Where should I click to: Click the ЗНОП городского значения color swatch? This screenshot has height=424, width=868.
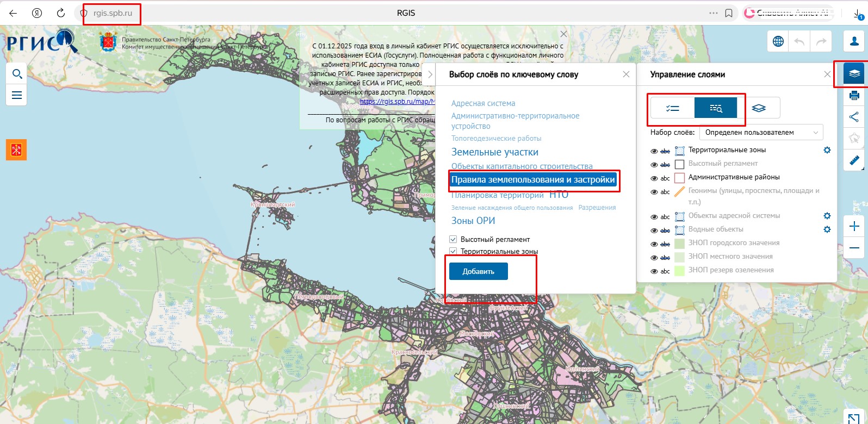[x=679, y=243]
